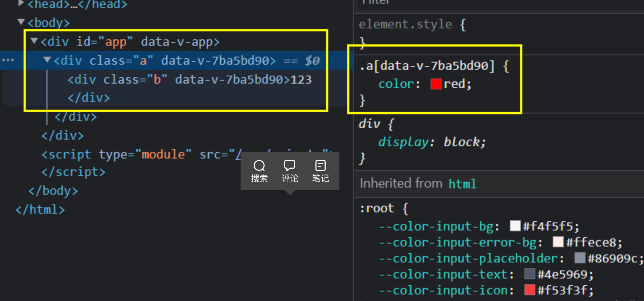Select the script type="module" element
Screen dimensions: 644x301
[186, 154]
